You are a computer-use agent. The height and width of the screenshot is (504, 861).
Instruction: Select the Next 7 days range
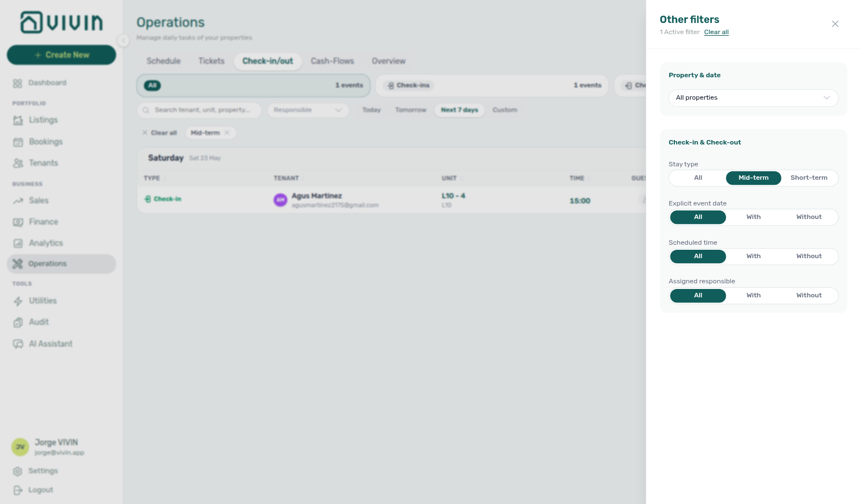point(460,110)
